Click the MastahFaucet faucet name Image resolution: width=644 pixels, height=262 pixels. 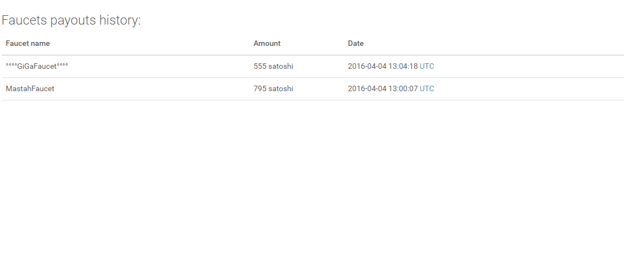pyautogui.click(x=30, y=89)
